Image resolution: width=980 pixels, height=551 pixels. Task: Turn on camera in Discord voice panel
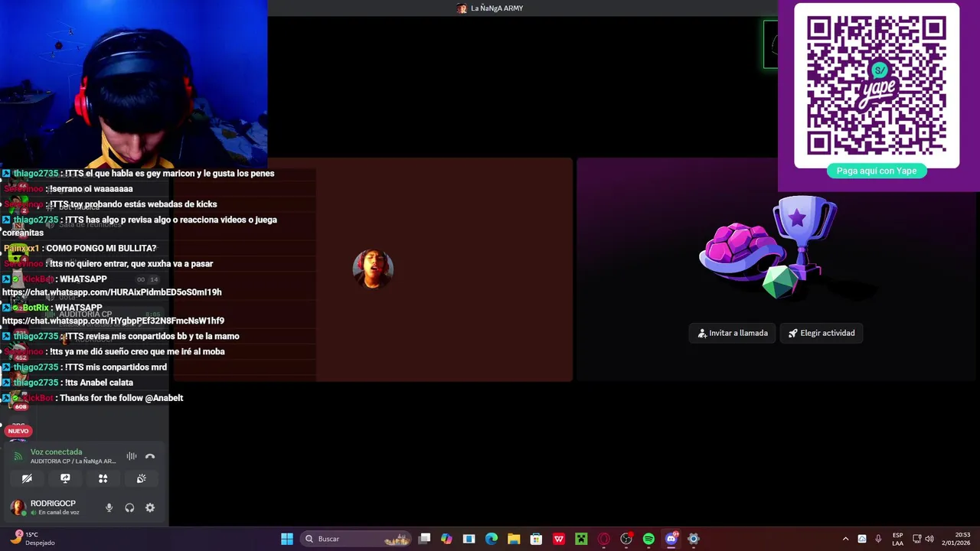click(27, 478)
